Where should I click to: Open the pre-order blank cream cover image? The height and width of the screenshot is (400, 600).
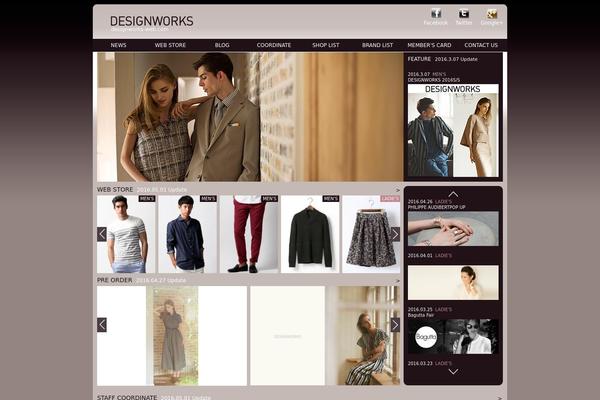287,336
